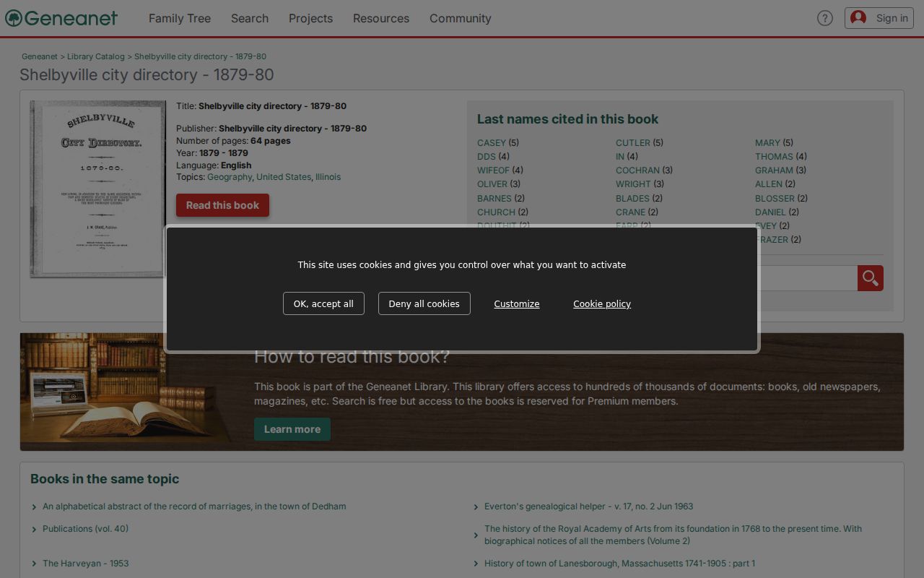
Task: Select the CRANE last name
Action: 630,212
